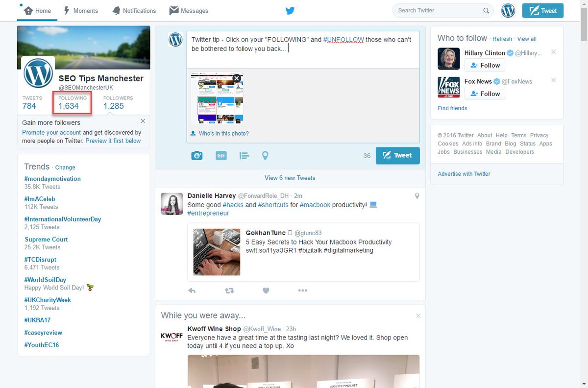Open the #WorldSoilDay trend
Screen dimensions: 588x388
tap(45, 280)
